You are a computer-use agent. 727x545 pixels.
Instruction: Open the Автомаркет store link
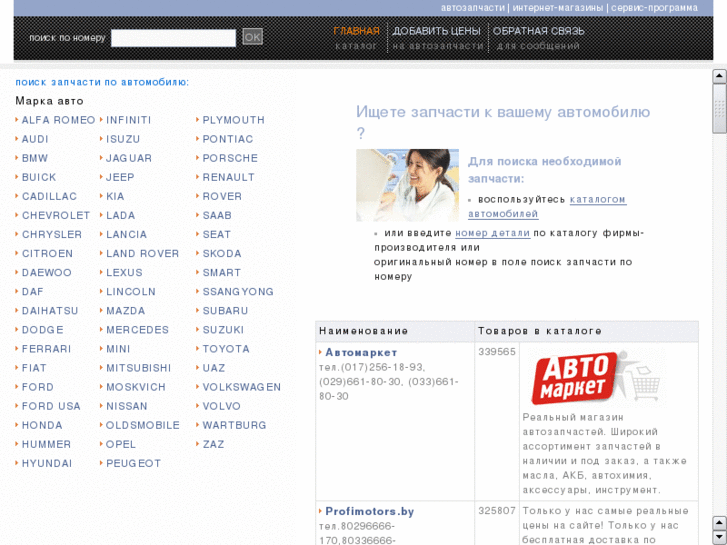361,353
